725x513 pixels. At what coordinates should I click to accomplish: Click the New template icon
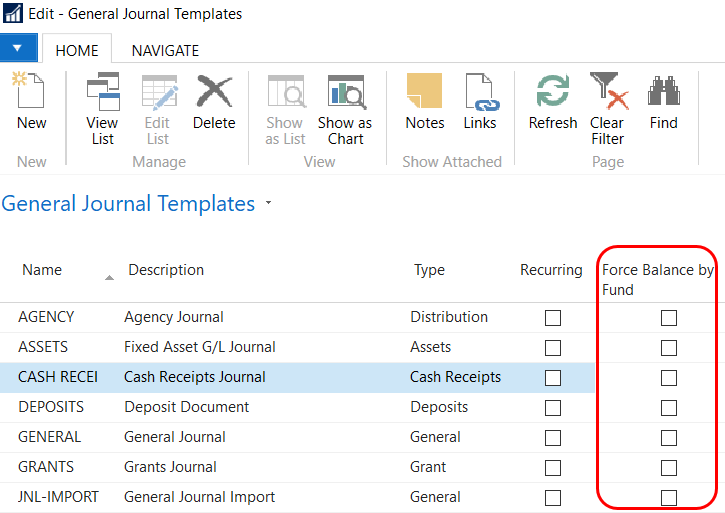31,93
